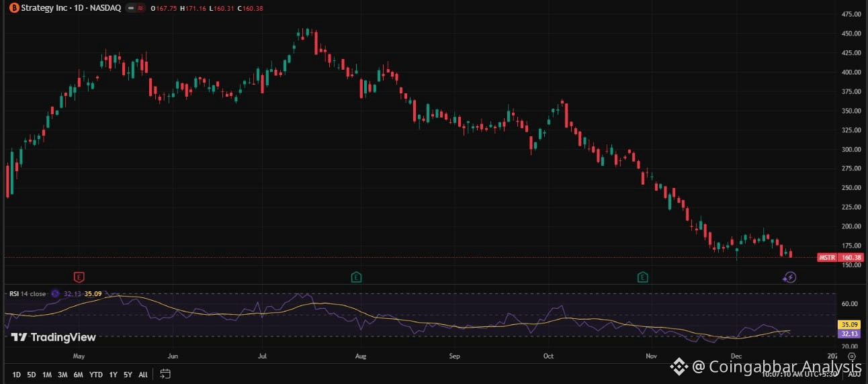Click the 200.00 price scale label
Viewport: 868px width, 384px height.
[851, 226]
